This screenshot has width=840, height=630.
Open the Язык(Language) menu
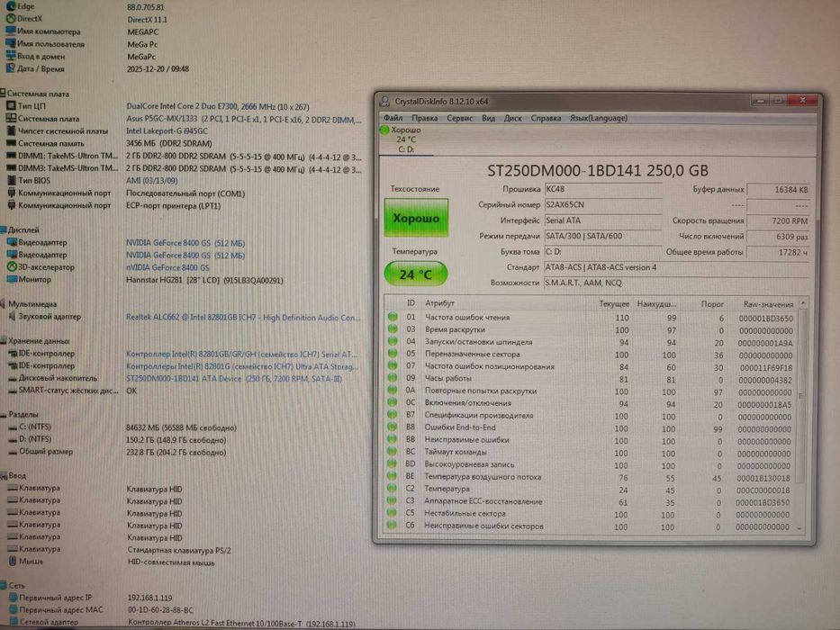coord(599,118)
